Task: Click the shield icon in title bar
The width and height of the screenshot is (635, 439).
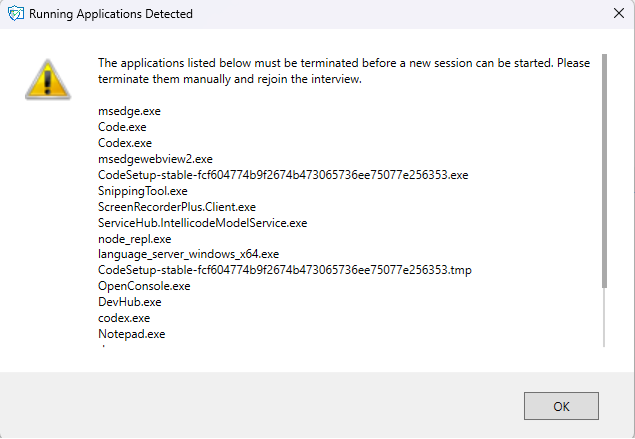Action: click(16, 13)
